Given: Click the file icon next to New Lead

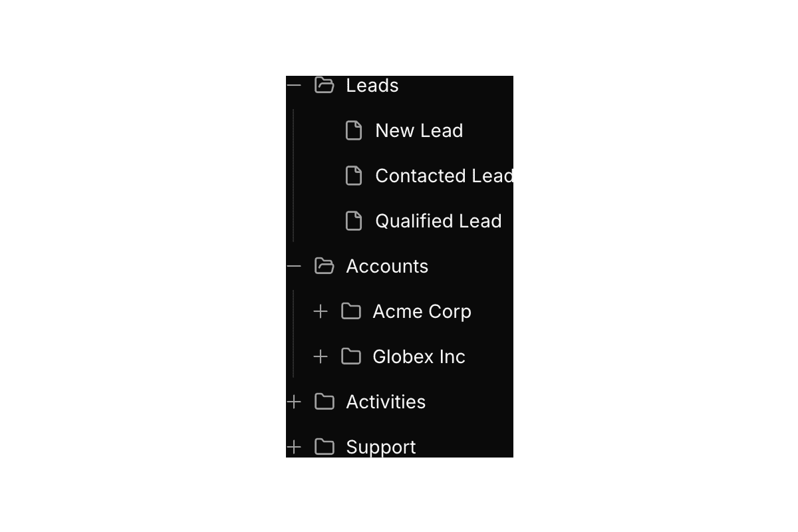Looking at the screenshot, I should coord(354,130).
